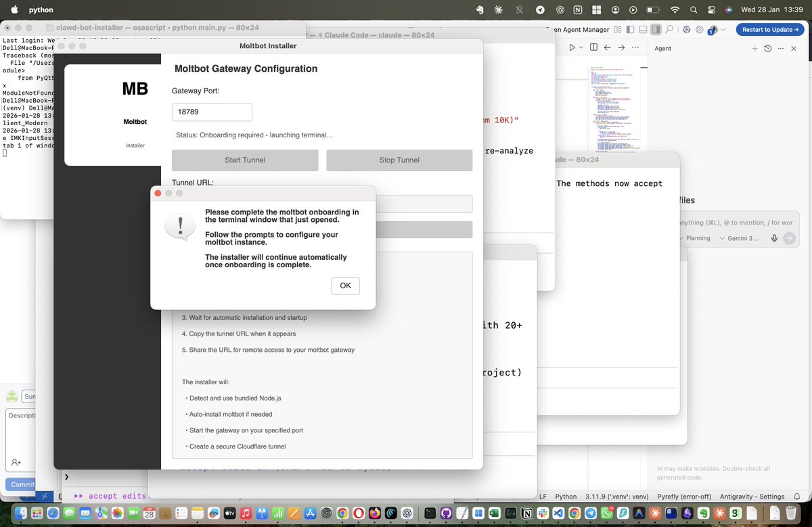Viewport: 812px width, 527px height.
Task: Open the Chrome browser icon in Antigravity toolbar
Action: click(687, 30)
